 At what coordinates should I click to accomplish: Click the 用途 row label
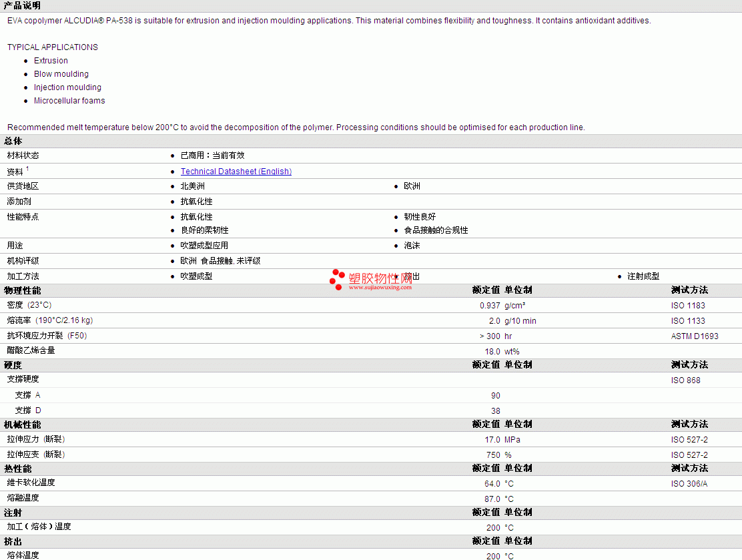pyautogui.click(x=15, y=245)
